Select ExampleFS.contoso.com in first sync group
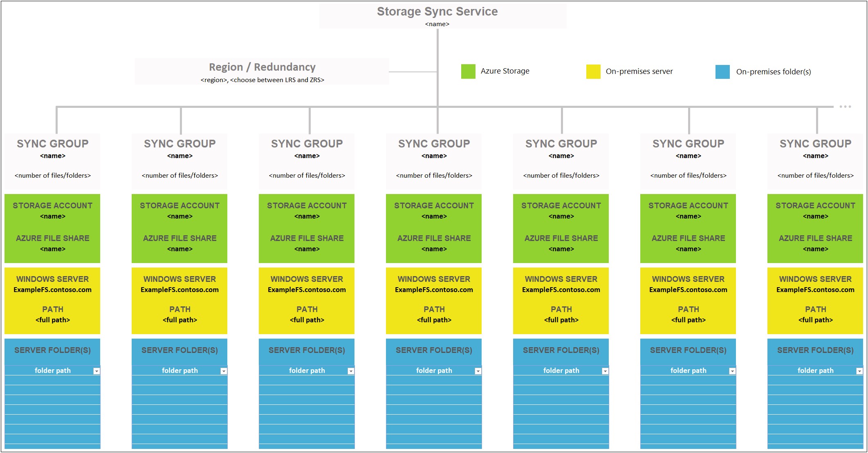The image size is (868, 453). click(x=53, y=290)
